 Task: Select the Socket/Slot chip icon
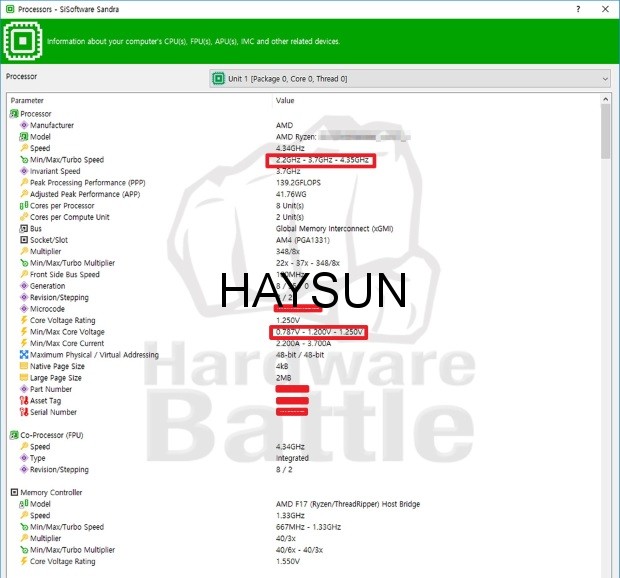point(24,240)
